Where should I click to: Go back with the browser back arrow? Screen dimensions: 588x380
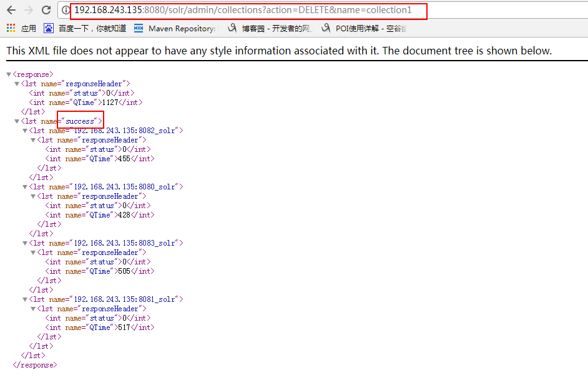(11, 10)
